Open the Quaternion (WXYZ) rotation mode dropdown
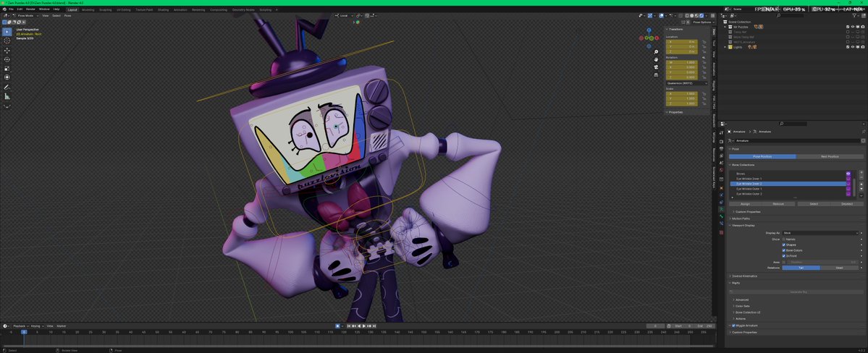 686,83
